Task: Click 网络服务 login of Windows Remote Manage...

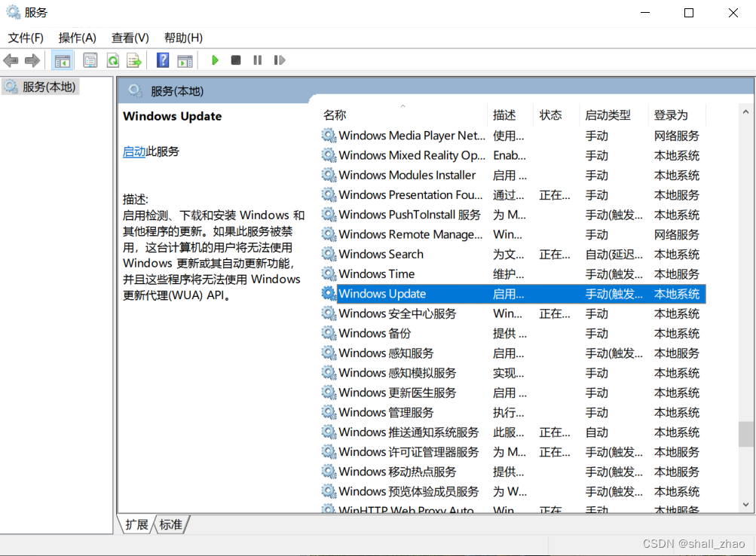Action: [676, 234]
